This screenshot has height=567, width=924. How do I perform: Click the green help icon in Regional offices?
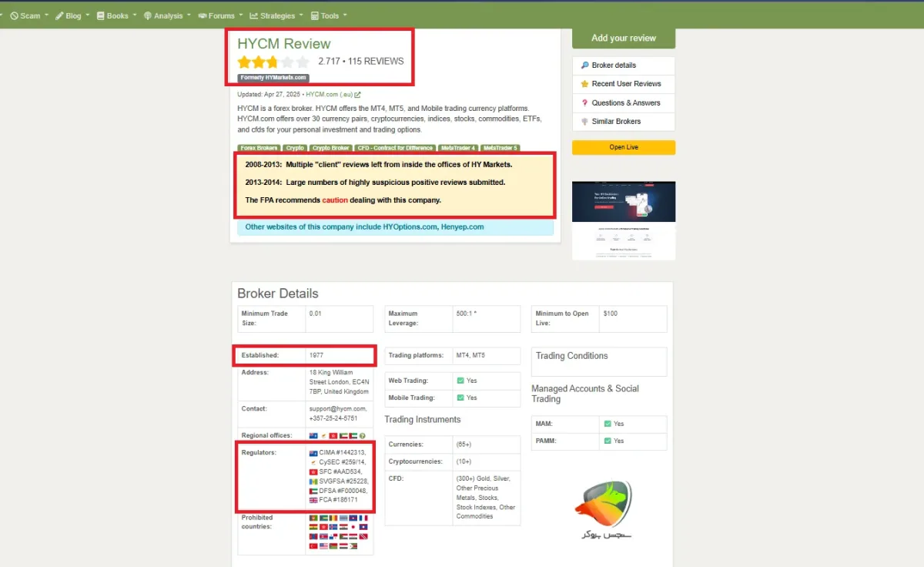click(362, 436)
